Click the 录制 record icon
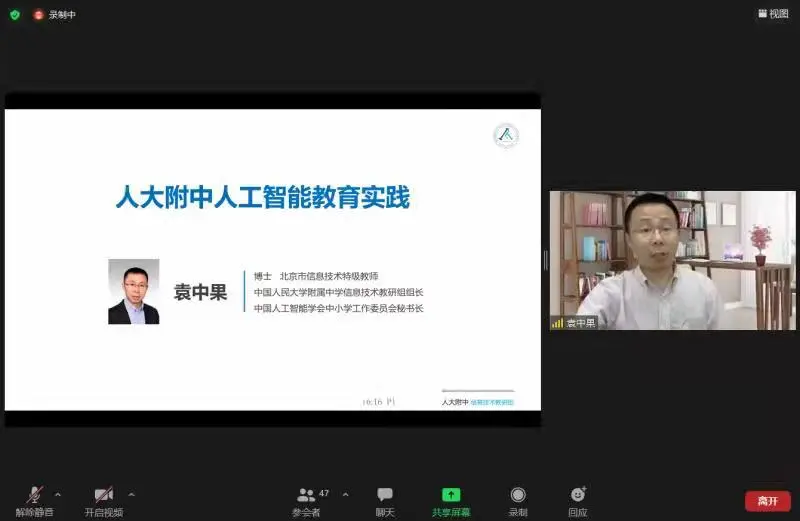Viewport: 800px width, 521px height. (518, 494)
